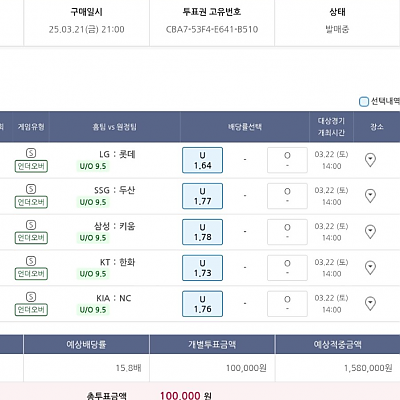The image size is (400, 400).
Task: Click the S badge in LG row
Action: pyautogui.click(x=31, y=153)
